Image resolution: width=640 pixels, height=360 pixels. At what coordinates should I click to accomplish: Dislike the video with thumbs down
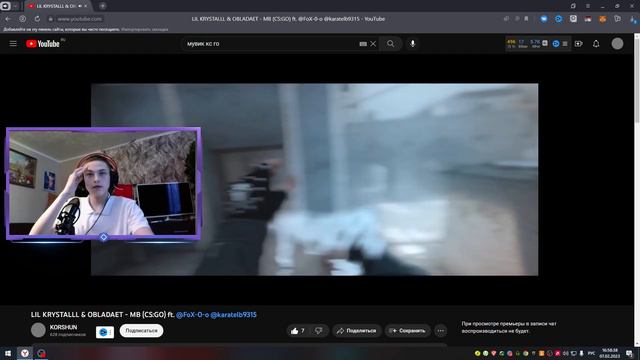(x=319, y=331)
